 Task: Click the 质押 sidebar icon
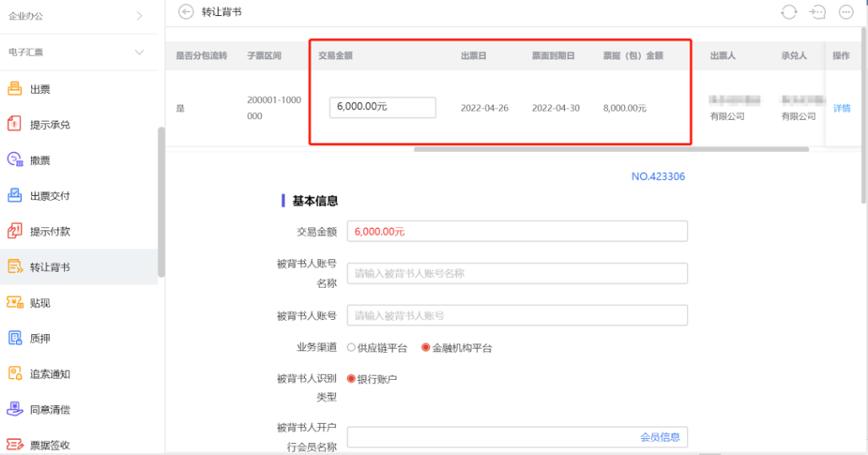(14, 338)
